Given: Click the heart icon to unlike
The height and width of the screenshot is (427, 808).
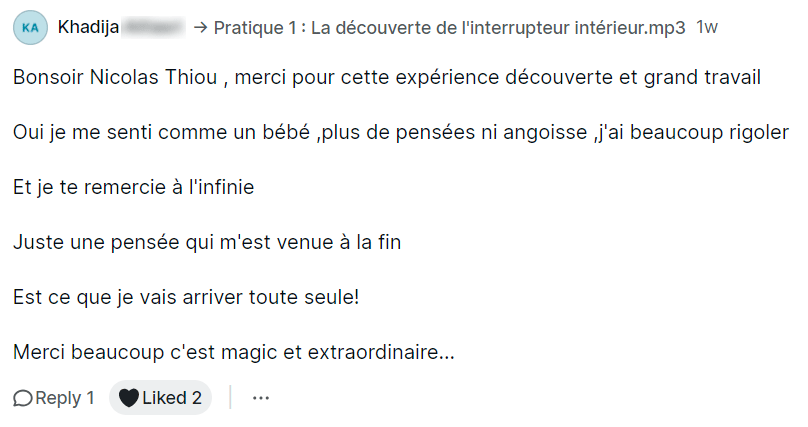Looking at the screenshot, I should 128,398.
